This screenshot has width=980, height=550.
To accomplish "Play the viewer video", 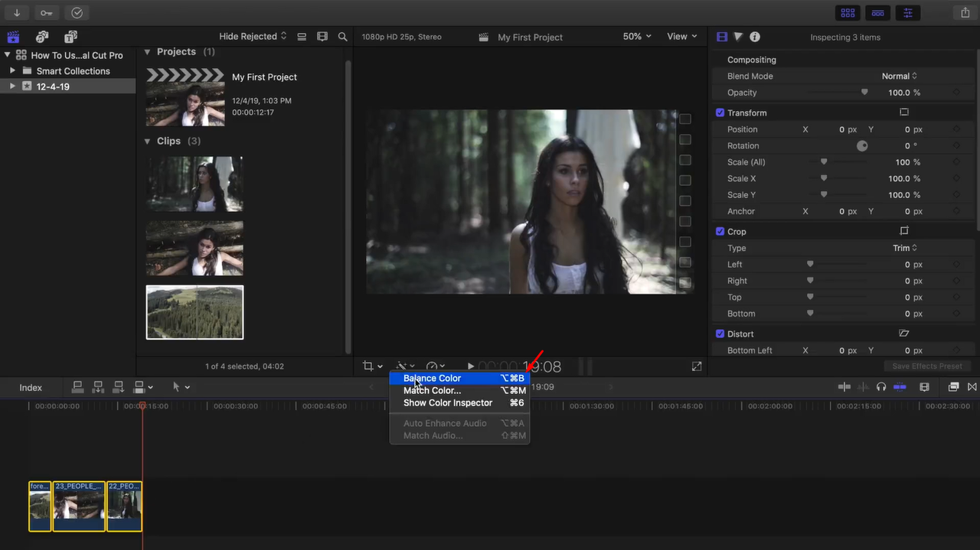I will 471,366.
